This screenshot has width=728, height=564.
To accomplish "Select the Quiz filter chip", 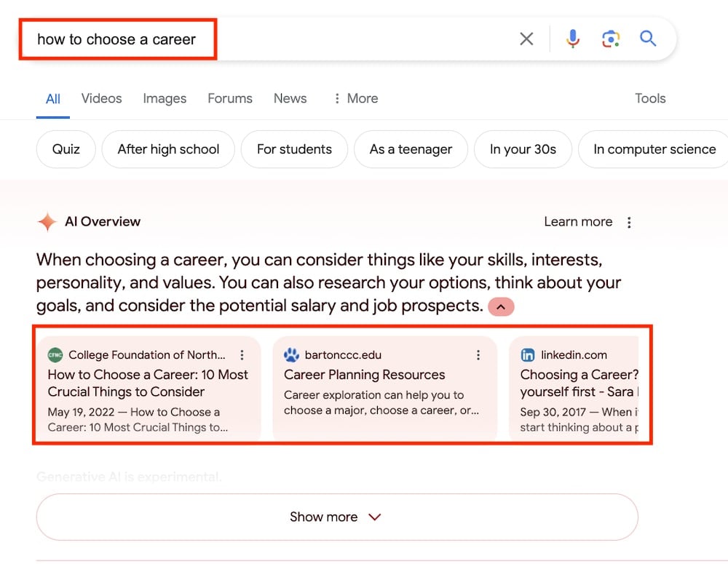I will click(66, 149).
